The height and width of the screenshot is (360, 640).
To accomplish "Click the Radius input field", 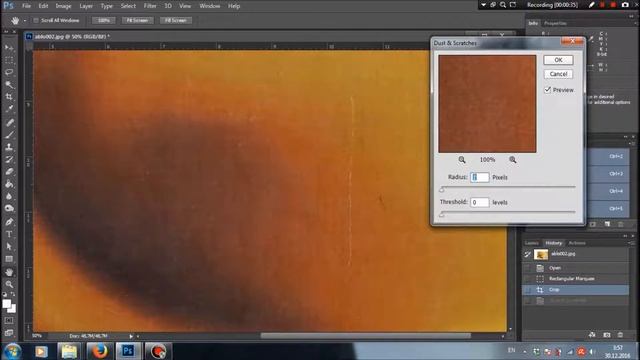I will [480, 177].
